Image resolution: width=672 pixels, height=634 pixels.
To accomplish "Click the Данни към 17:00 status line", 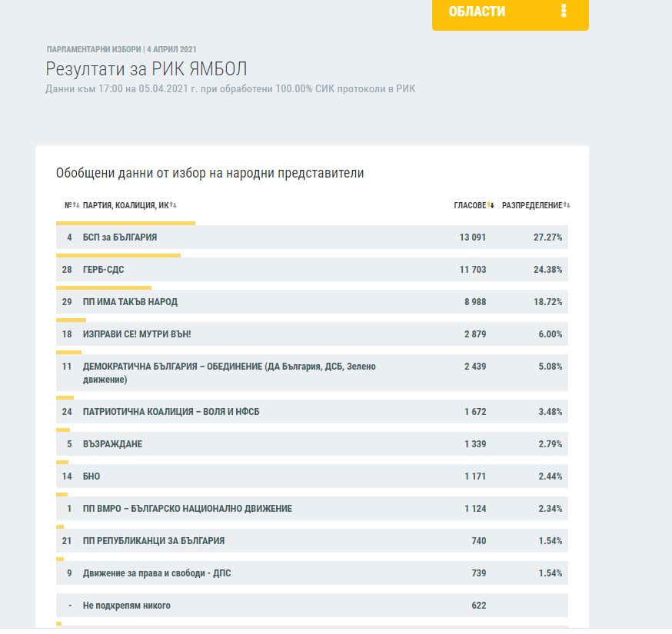I will [231, 88].
